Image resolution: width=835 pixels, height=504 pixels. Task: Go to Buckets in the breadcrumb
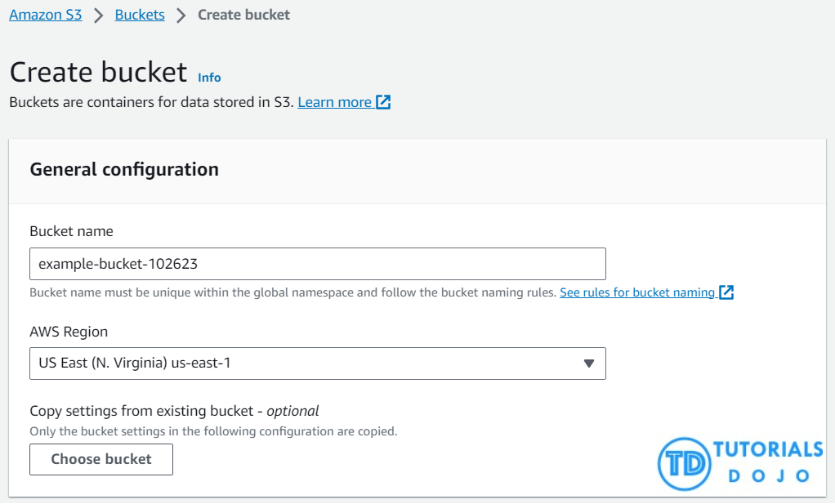coord(139,15)
